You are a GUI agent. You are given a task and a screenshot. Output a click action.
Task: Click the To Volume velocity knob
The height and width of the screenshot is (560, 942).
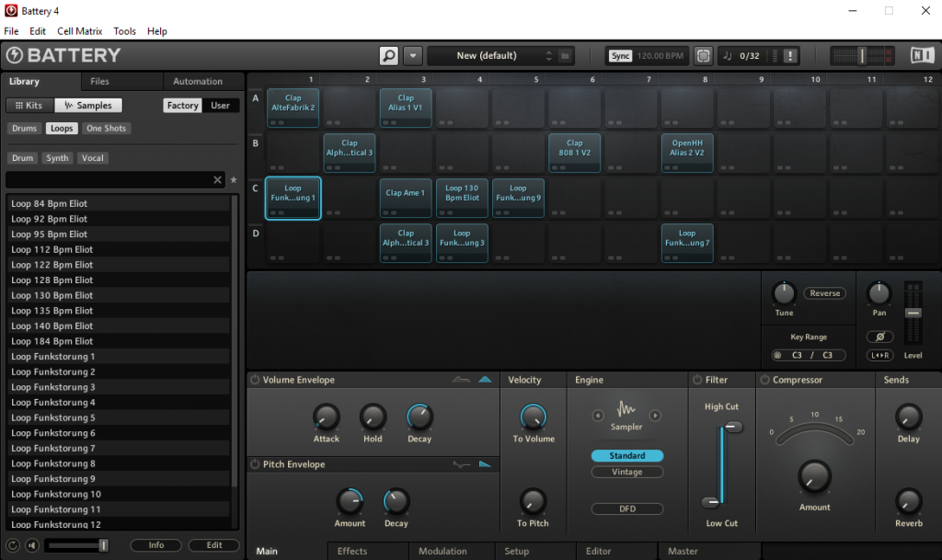533,417
